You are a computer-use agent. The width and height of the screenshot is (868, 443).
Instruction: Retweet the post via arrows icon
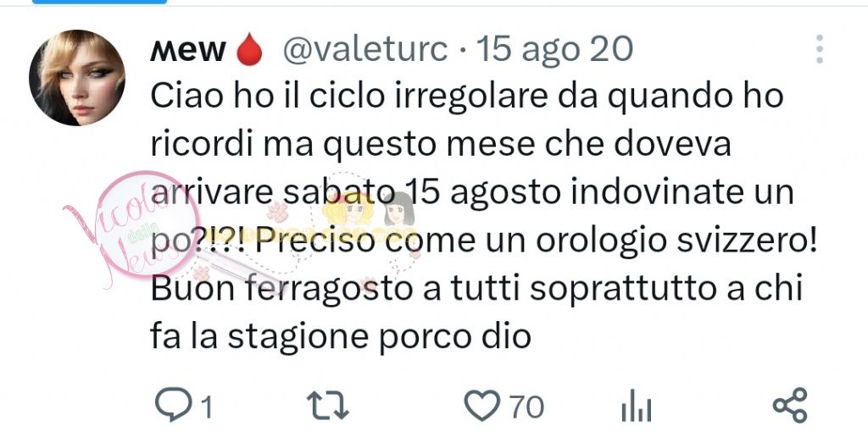point(328,406)
